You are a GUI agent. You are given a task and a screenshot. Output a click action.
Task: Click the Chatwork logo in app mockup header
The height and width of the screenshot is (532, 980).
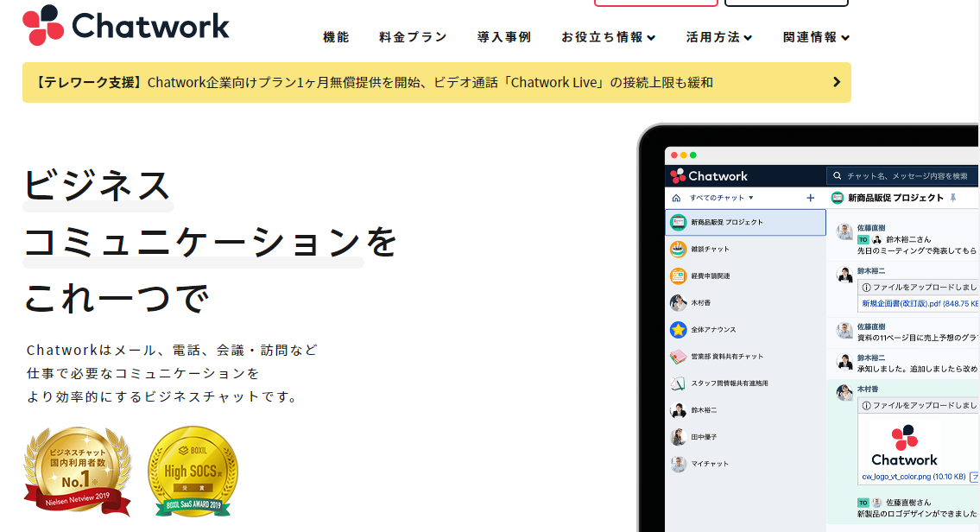709,176
